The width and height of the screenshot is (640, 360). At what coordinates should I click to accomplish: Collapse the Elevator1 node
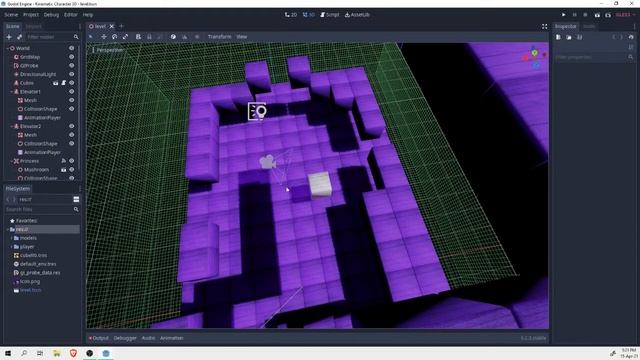click(11, 92)
